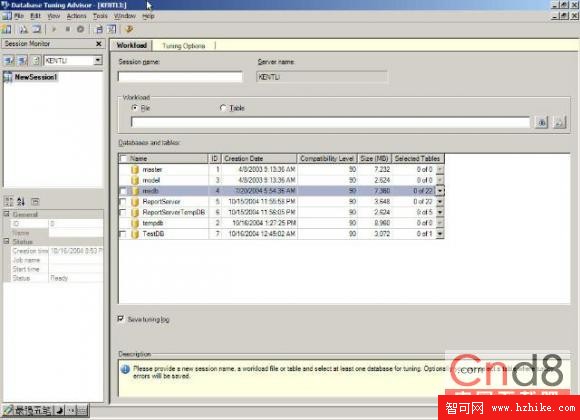Open Selected Tables dropdown for master
The width and height of the screenshot is (580, 420).
pos(440,169)
